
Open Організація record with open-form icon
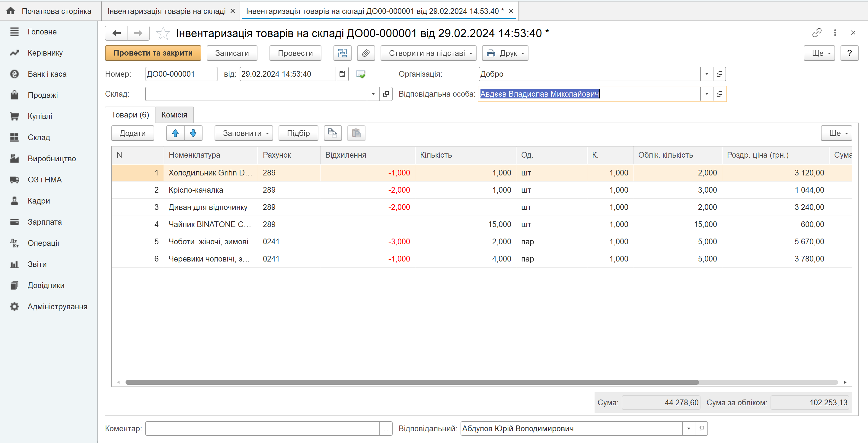click(720, 74)
